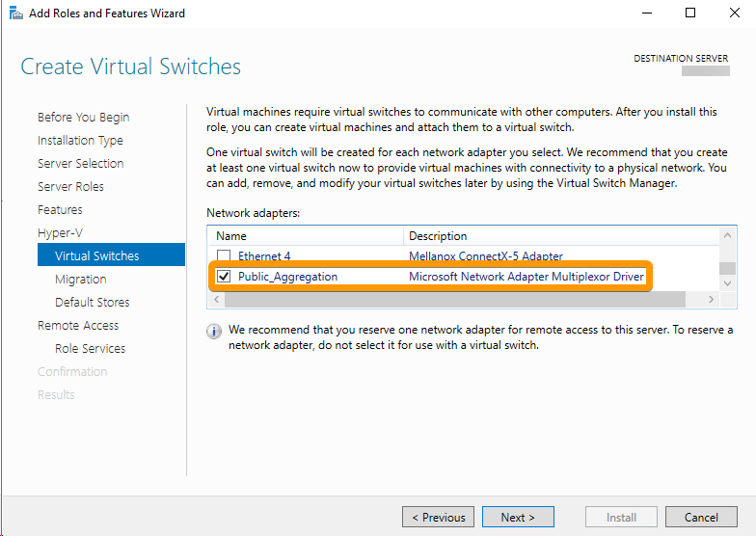Open Remote Access in the left navigation
This screenshot has height=536, width=756.
77,326
